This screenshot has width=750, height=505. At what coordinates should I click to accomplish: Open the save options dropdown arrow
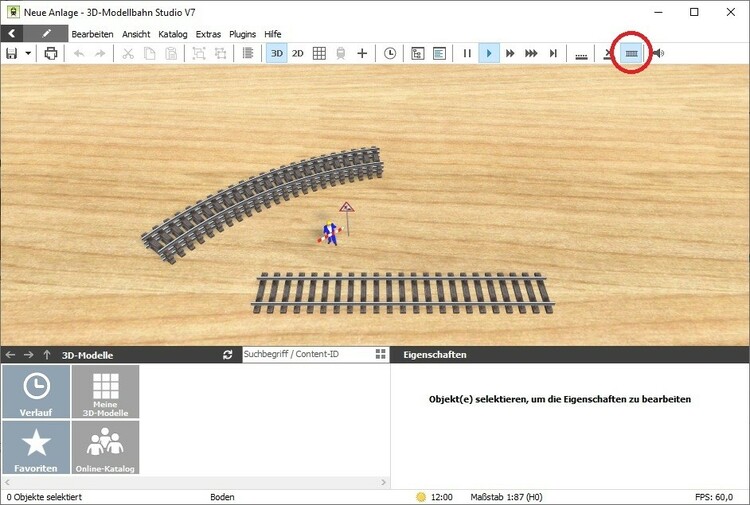click(28, 53)
